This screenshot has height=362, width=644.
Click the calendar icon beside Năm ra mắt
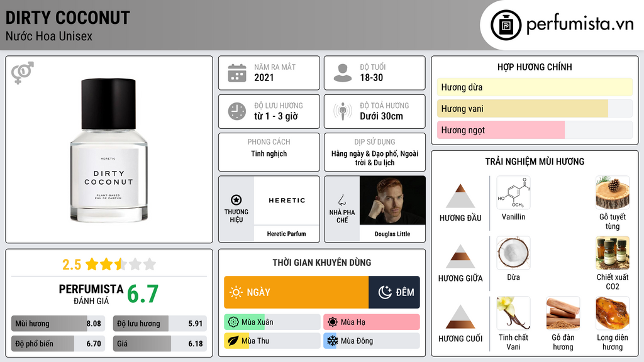[237, 73]
